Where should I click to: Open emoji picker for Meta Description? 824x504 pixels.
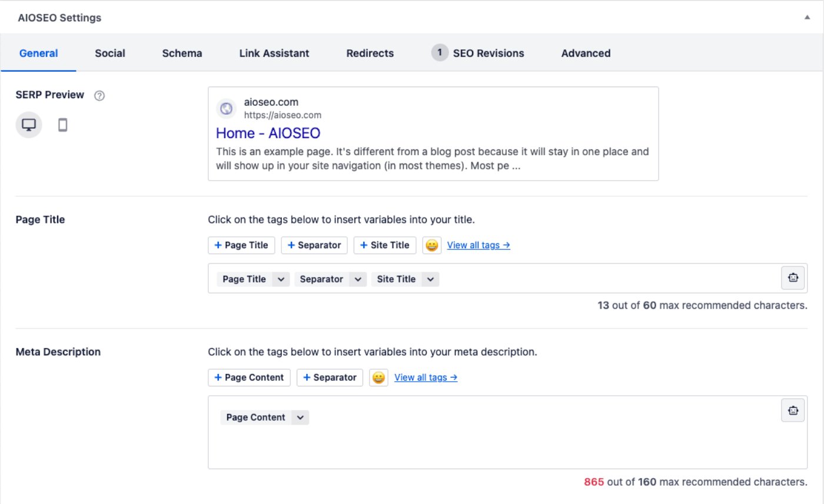pyautogui.click(x=378, y=378)
